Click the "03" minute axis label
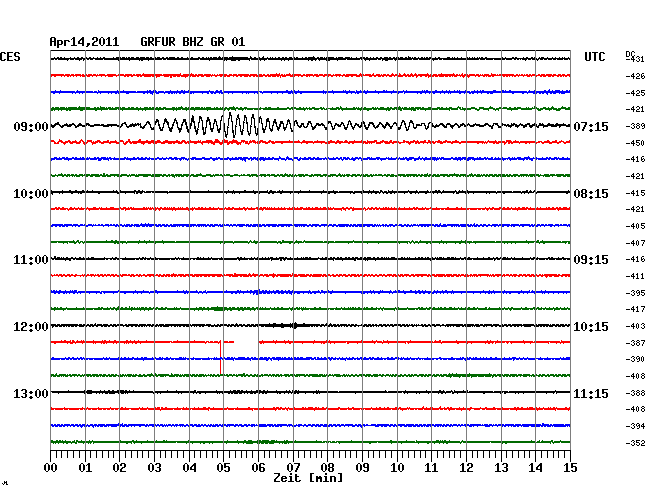This screenshot has width=650, height=494. tap(154, 467)
